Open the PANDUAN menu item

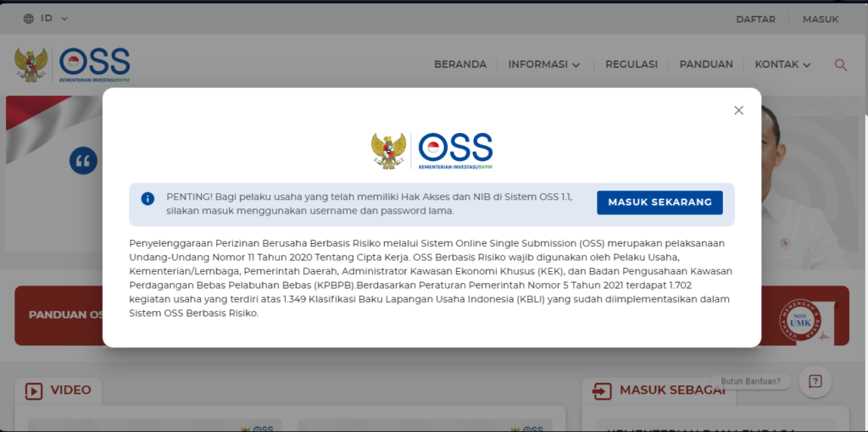[706, 64]
